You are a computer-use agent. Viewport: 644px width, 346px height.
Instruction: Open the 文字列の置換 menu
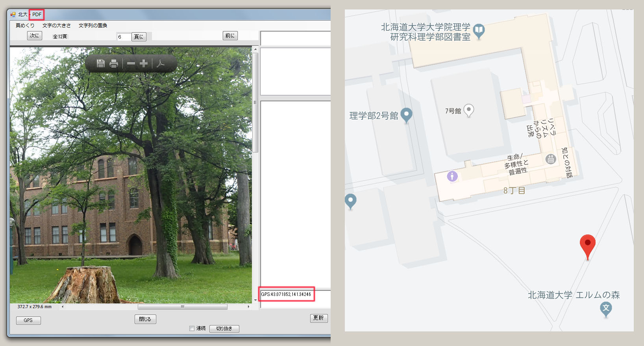(x=93, y=25)
